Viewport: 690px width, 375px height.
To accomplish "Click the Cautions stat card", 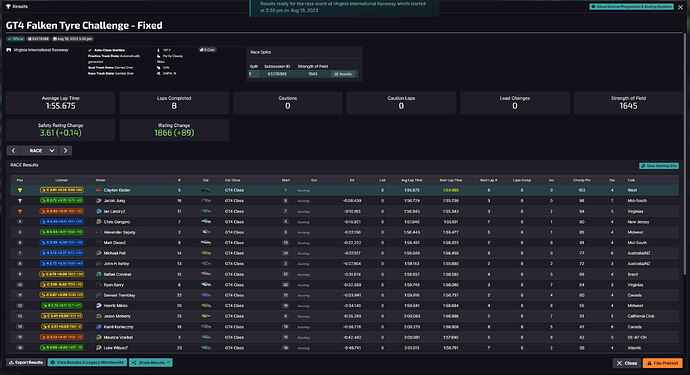I will click(288, 103).
